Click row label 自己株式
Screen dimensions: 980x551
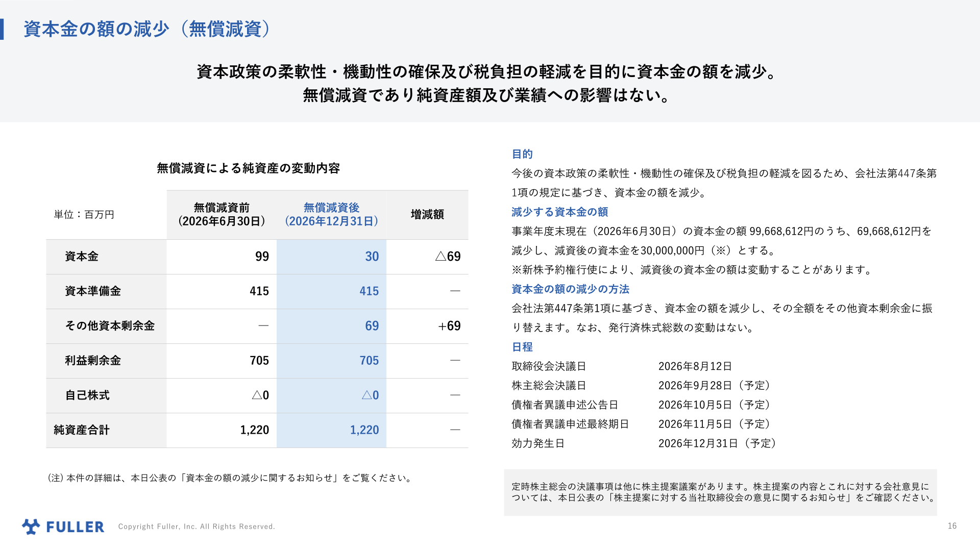(x=87, y=395)
